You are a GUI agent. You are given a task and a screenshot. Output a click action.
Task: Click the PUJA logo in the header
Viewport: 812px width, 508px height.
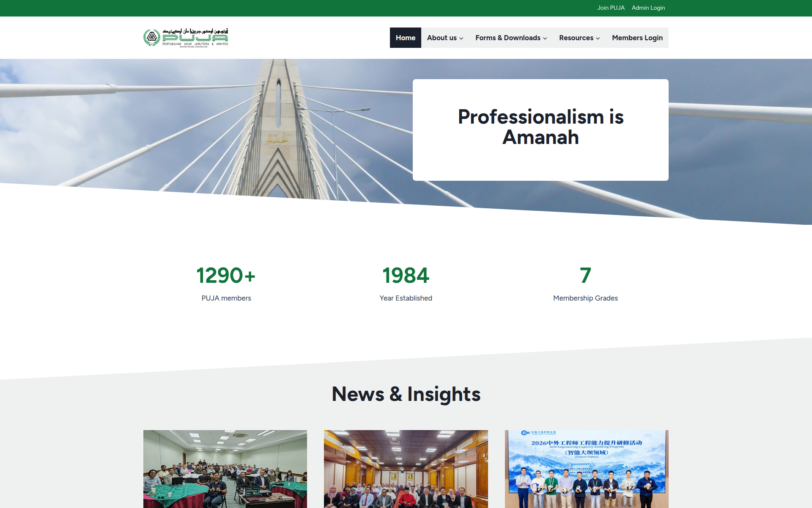pos(186,38)
